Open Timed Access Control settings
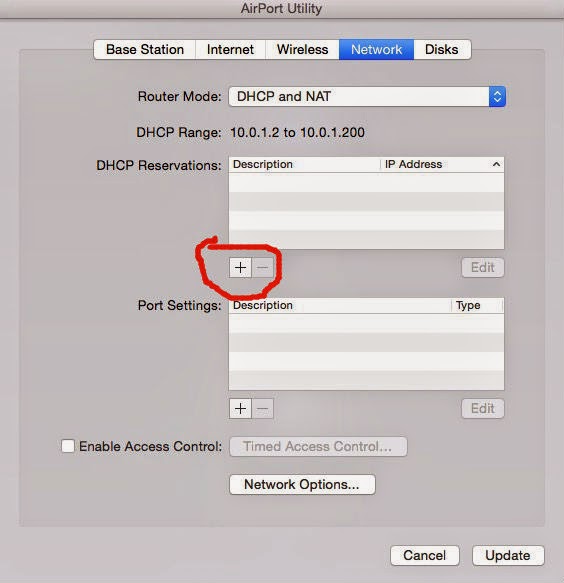 point(318,446)
